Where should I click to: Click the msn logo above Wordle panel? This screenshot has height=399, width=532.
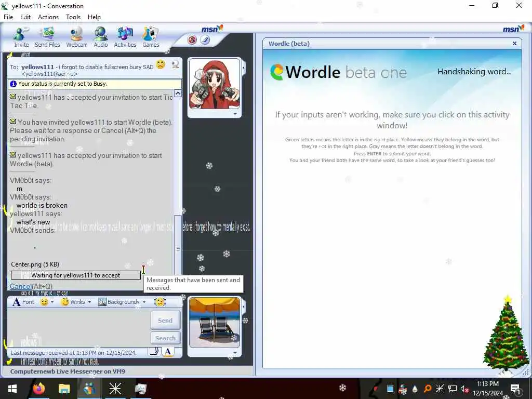tap(513, 29)
